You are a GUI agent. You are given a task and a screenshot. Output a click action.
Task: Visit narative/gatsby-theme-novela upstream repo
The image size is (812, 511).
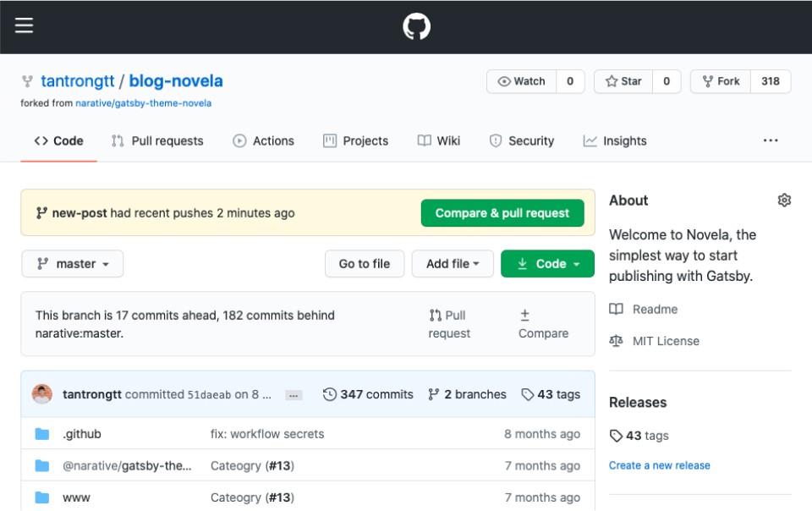144,103
